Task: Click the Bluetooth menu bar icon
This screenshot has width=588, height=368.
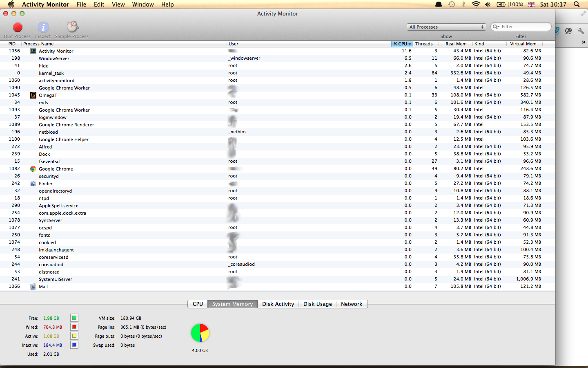Action: [x=464, y=4]
